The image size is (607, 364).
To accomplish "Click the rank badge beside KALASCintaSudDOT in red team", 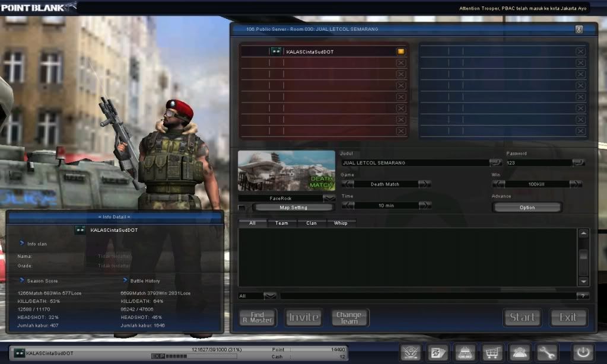I will (276, 51).
